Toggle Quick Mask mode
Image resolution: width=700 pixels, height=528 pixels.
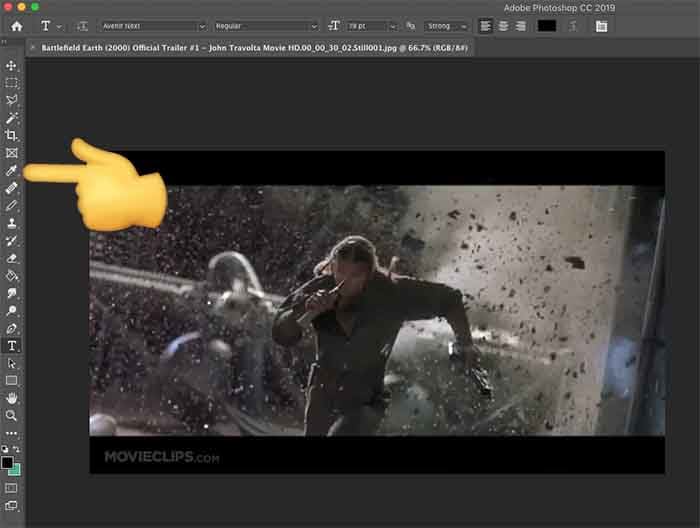click(x=12, y=488)
